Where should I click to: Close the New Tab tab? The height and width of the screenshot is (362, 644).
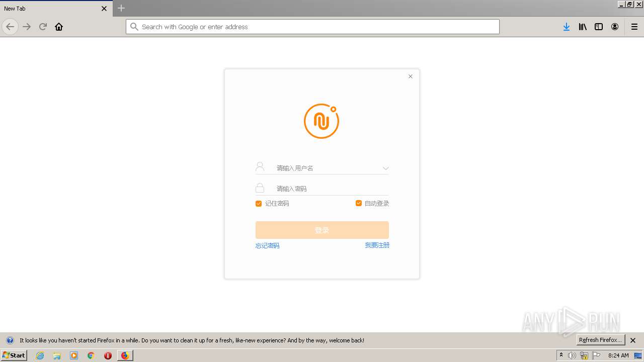pyautogui.click(x=104, y=9)
